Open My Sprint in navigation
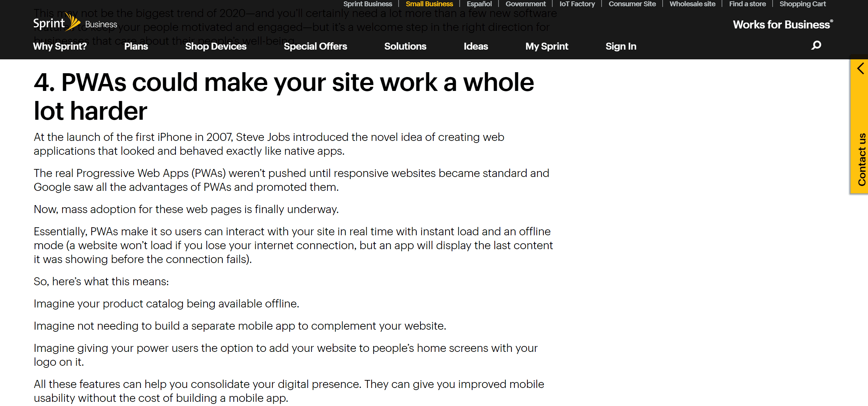 547,46
